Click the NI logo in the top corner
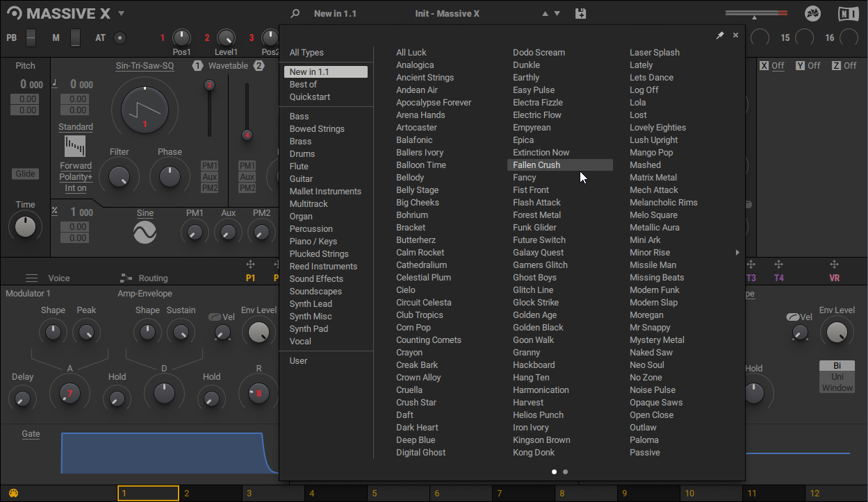Screen dimensions: 868x502 coord(848,13)
